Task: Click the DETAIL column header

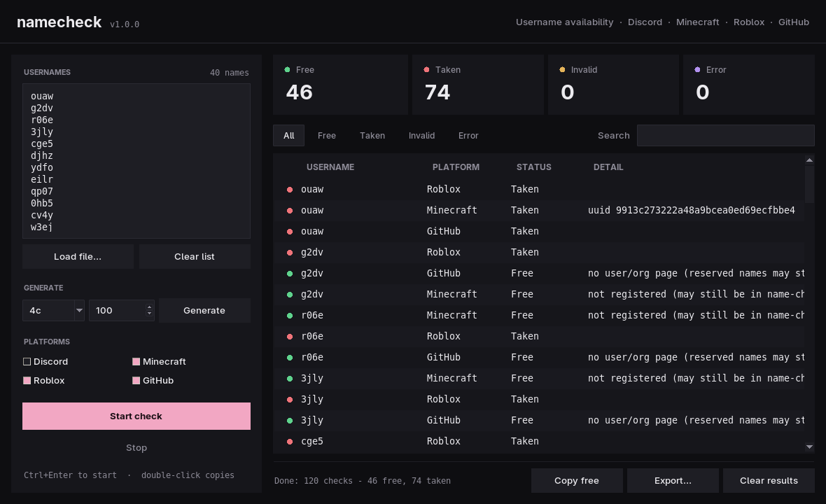Action: point(608,167)
